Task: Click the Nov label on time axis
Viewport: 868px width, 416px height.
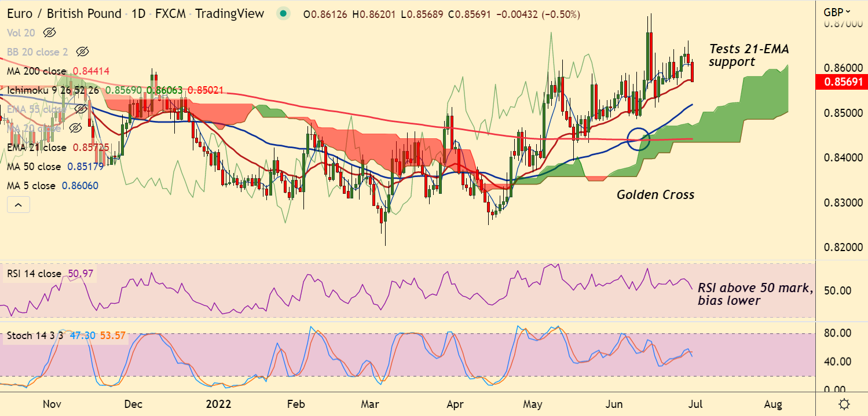Action: [52, 403]
